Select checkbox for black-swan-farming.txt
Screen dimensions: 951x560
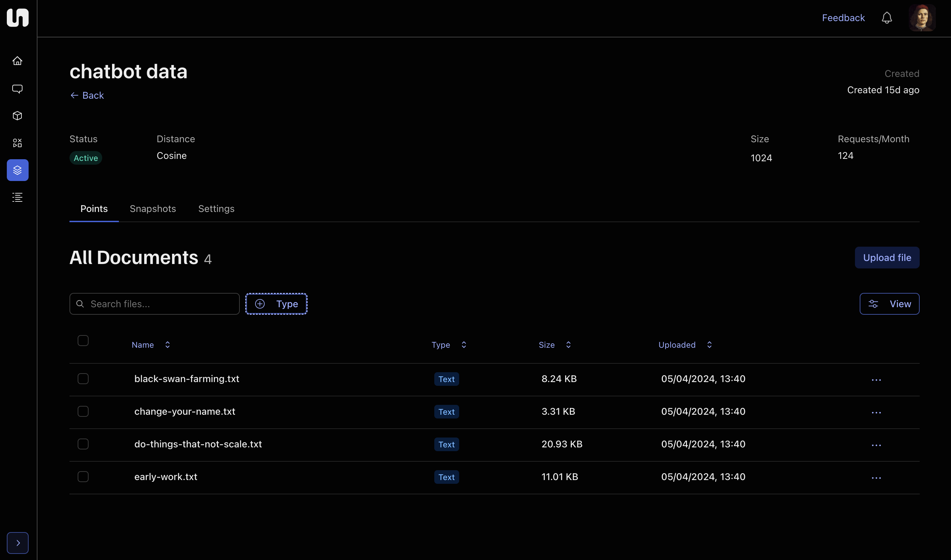tap(83, 378)
